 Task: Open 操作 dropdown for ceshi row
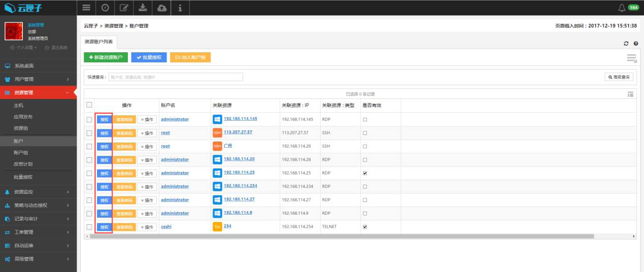coord(147,227)
